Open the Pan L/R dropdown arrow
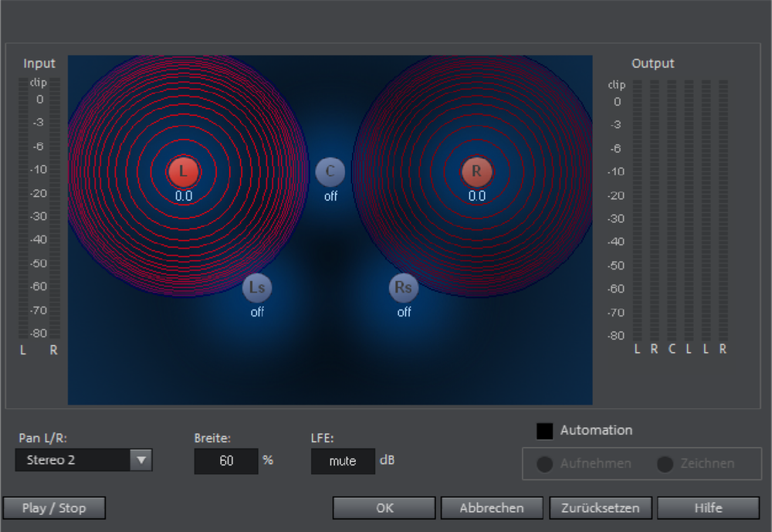Viewport: 772px width, 532px height. tap(141, 460)
